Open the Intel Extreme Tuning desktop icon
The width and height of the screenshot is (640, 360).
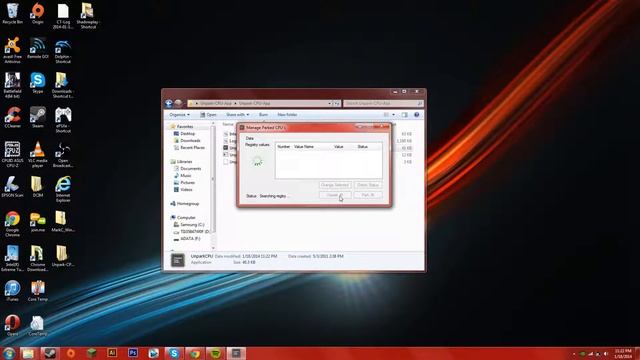coord(13,259)
